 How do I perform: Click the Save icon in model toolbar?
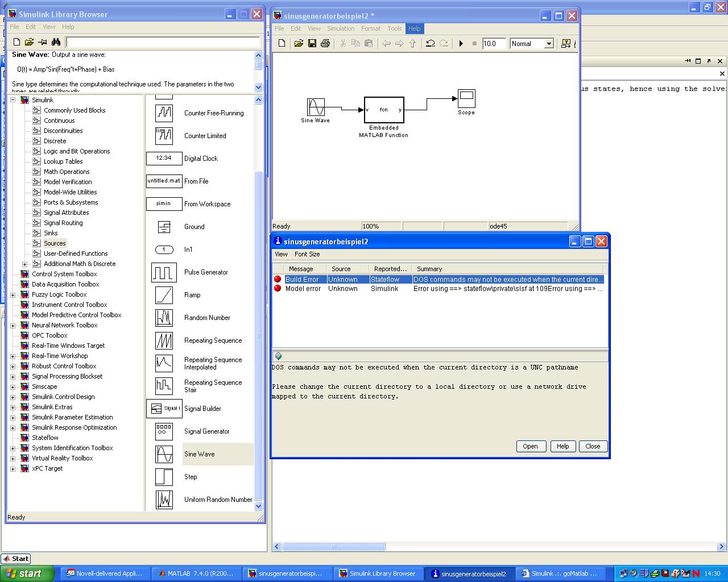pyautogui.click(x=312, y=44)
